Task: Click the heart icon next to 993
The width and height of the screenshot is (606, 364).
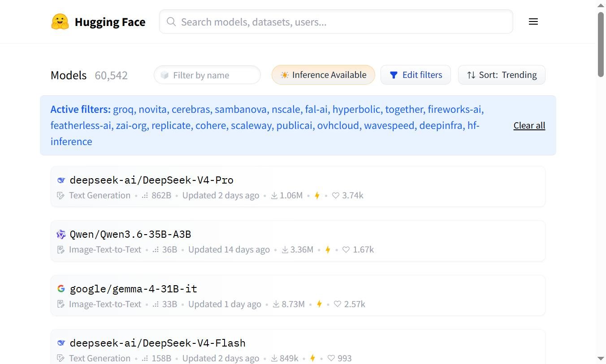Action: (331, 358)
